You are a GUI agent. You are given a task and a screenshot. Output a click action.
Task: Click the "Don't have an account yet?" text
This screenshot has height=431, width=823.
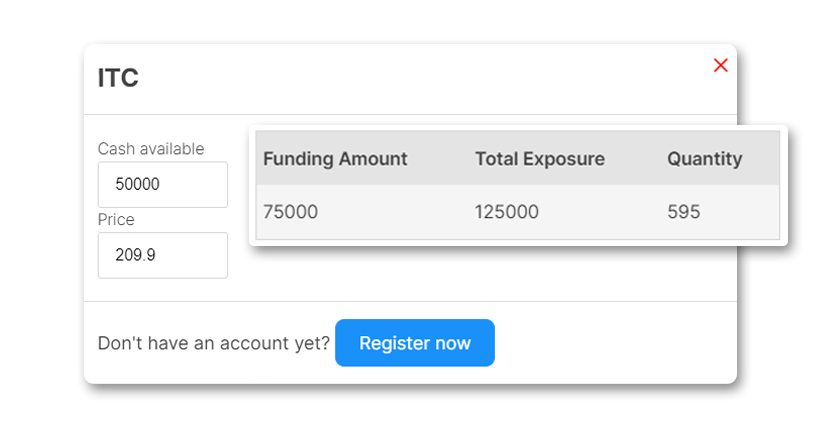click(x=213, y=344)
